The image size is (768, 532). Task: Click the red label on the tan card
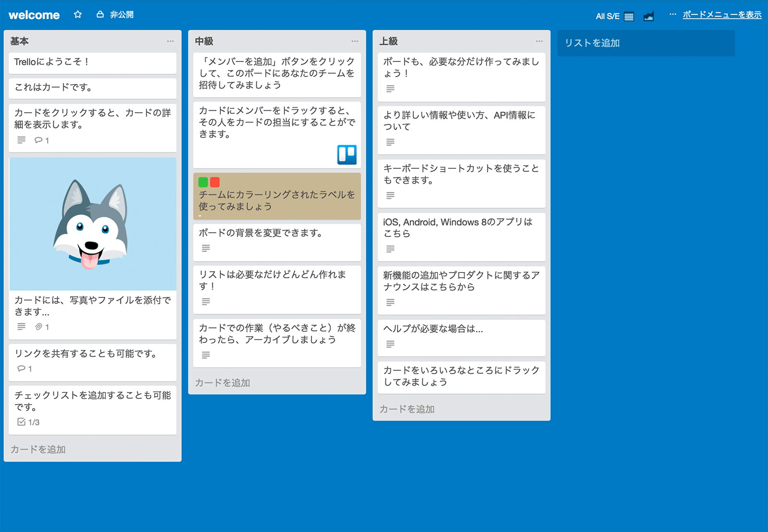tap(215, 182)
